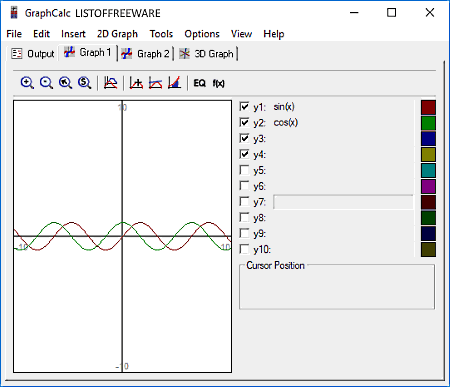The height and width of the screenshot is (387, 450).
Task: Click the empty y3 equation field
Action: point(343,138)
